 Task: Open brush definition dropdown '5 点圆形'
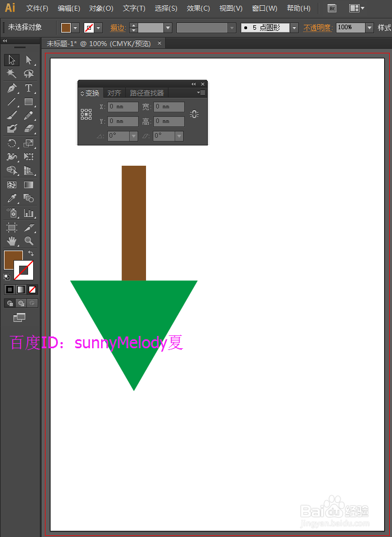(294, 28)
